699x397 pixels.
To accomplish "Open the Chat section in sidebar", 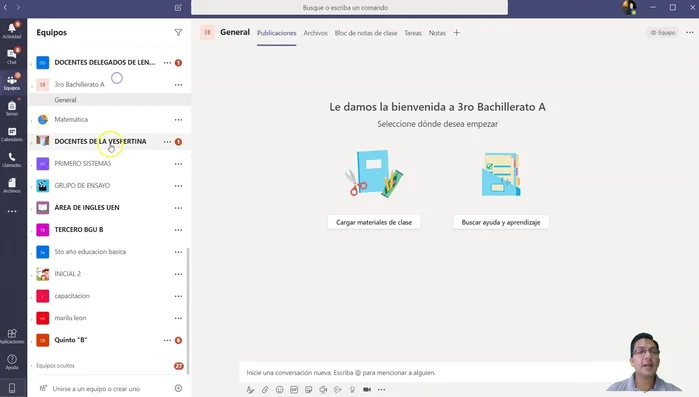I will (12, 56).
